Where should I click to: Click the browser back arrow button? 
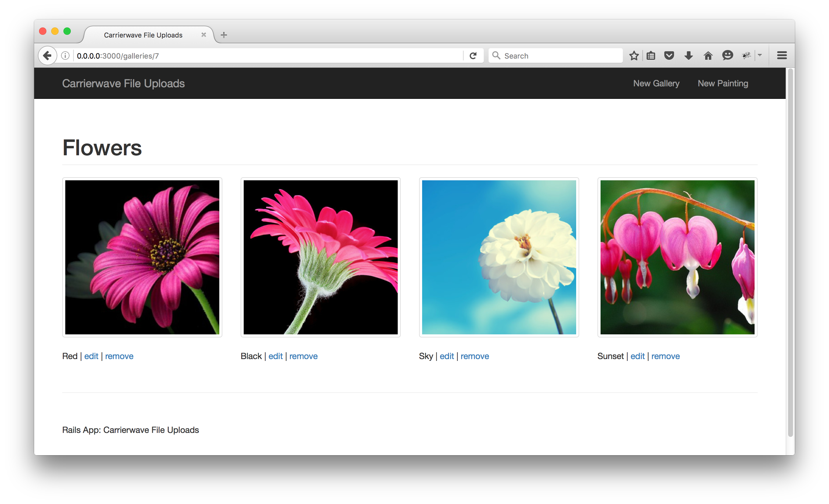pyautogui.click(x=48, y=56)
